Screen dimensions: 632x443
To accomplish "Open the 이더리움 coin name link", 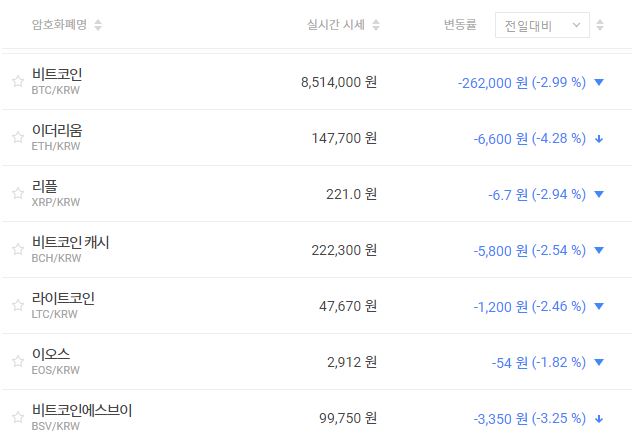I will 57,131.
